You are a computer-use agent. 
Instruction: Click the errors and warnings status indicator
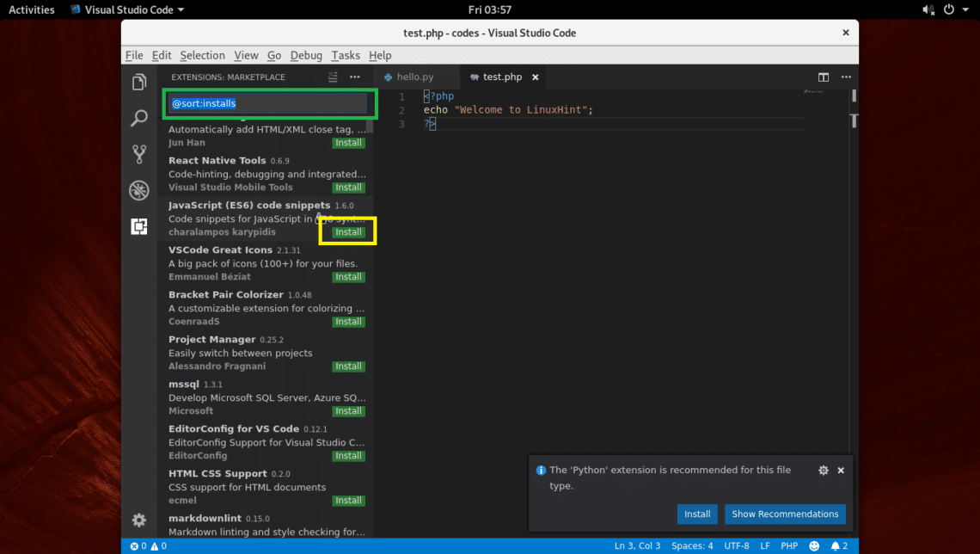tap(146, 545)
